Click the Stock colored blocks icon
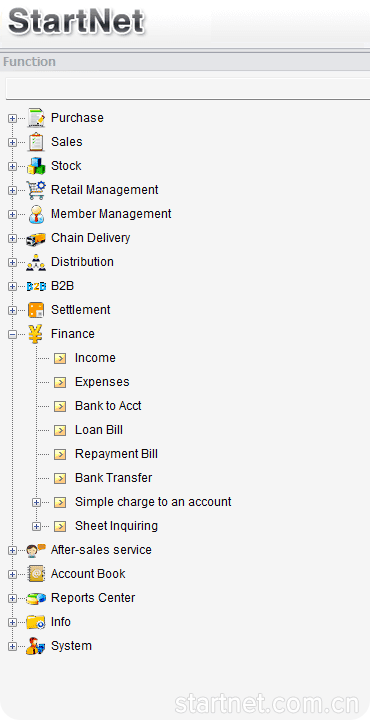Viewport: 370px width, 720px height. [36, 166]
